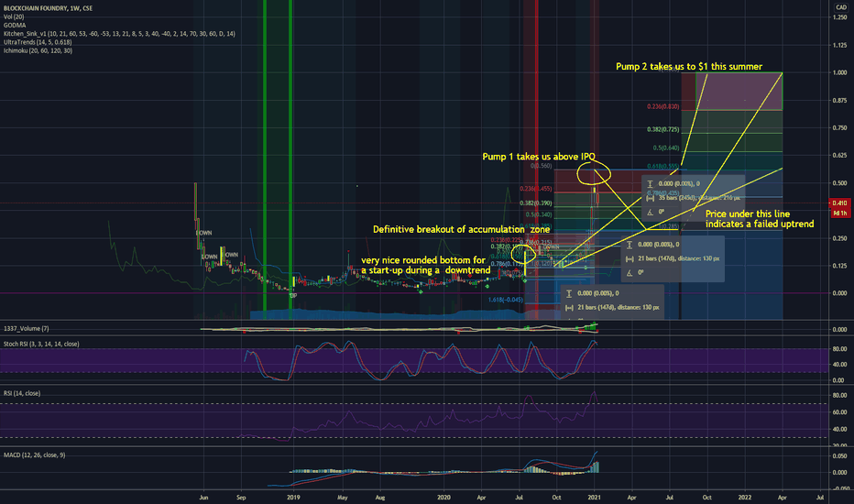The image size is (854, 504).
Task: Click the 2020 label on the time axis
Action: click(x=443, y=497)
